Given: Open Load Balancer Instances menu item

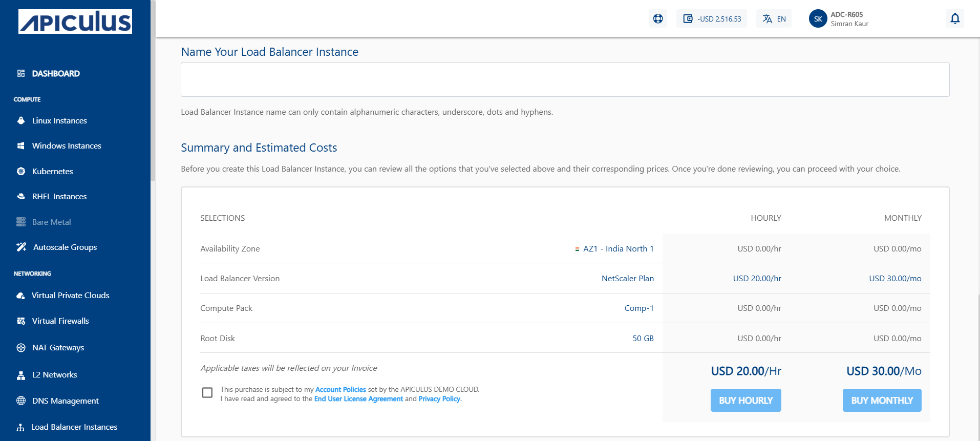Looking at the screenshot, I should click(74, 427).
